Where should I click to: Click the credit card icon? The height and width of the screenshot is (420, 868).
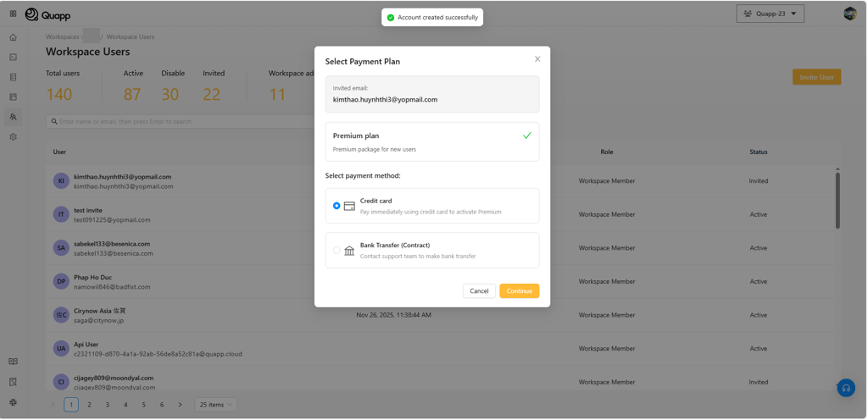point(349,206)
